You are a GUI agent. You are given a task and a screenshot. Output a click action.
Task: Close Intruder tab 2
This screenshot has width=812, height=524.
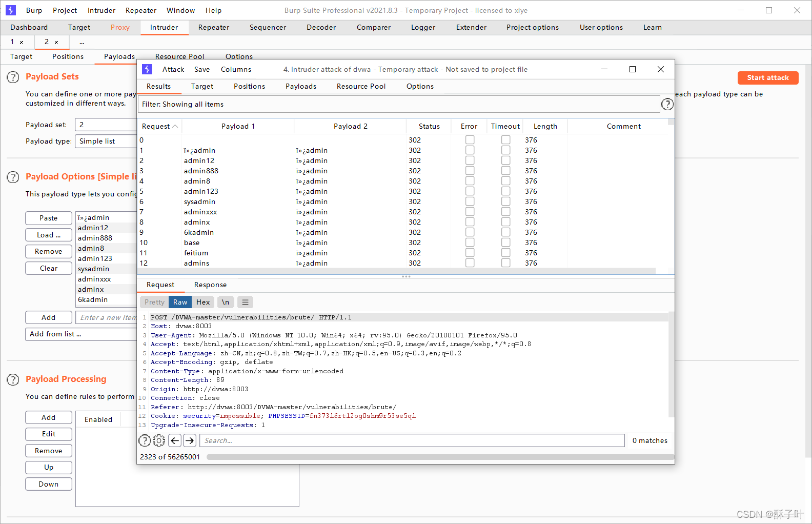56,42
